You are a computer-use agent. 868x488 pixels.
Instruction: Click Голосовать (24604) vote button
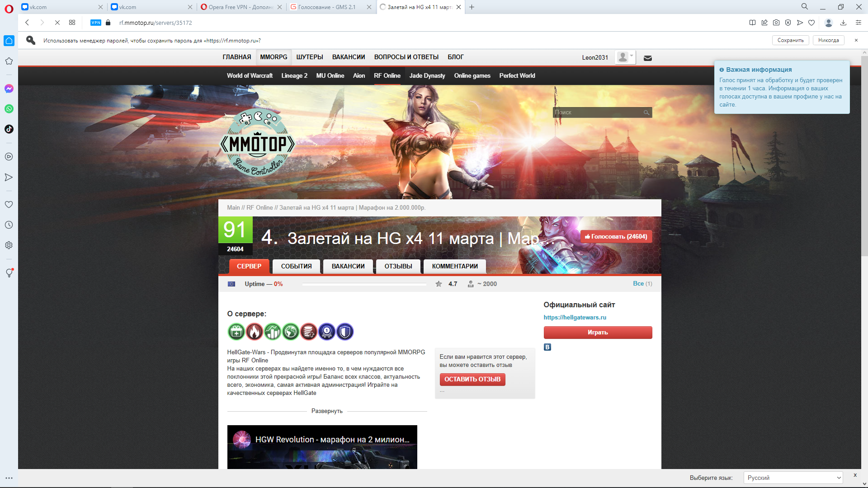tap(616, 237)
